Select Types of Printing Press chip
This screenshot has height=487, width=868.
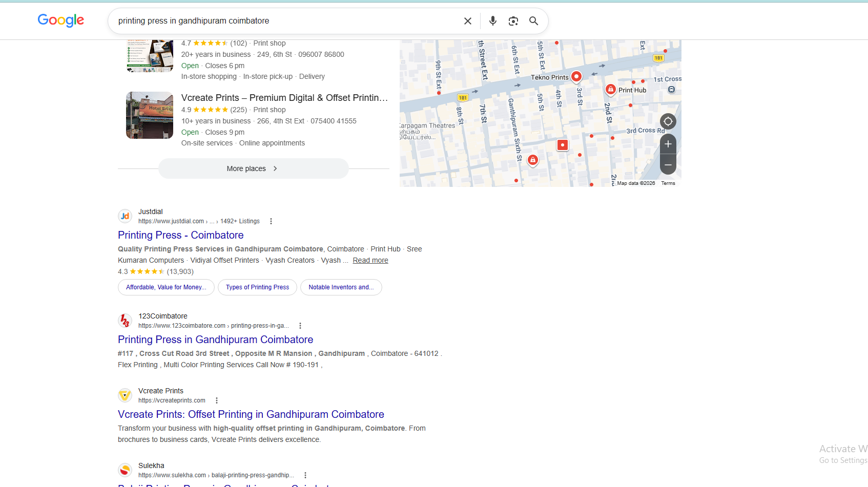[257, 287]
